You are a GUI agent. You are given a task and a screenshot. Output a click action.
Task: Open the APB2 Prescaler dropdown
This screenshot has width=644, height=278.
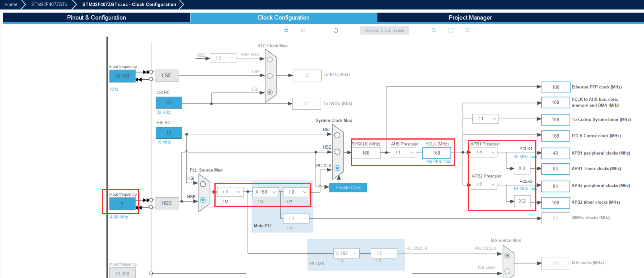(x=484, y=184)
